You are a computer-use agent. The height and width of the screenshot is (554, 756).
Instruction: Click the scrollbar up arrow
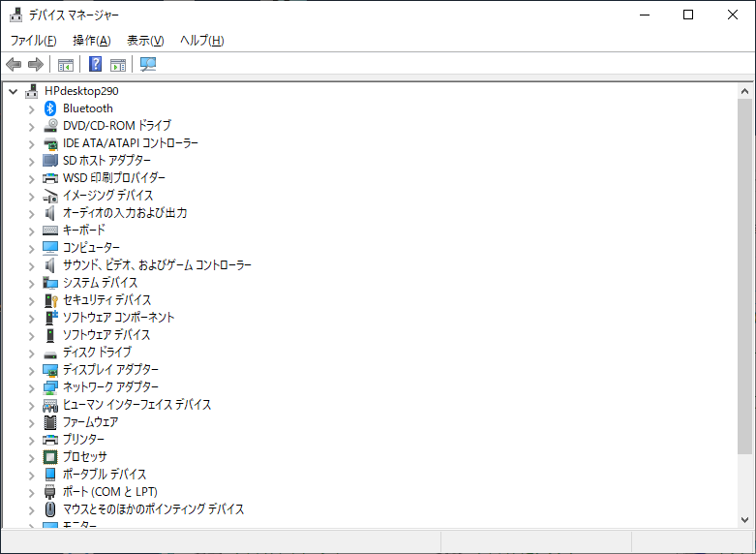click(x=744, y=91)
